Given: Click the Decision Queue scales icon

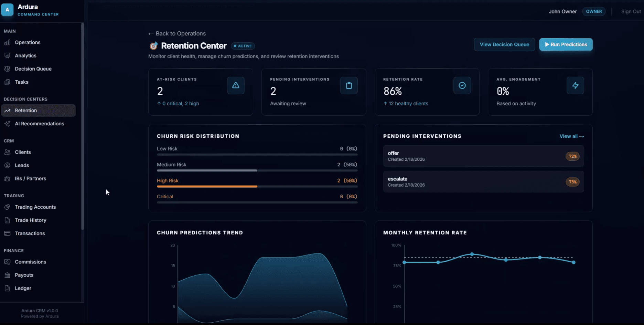Looking at the screenshot, I should click(x=7, y=69).
